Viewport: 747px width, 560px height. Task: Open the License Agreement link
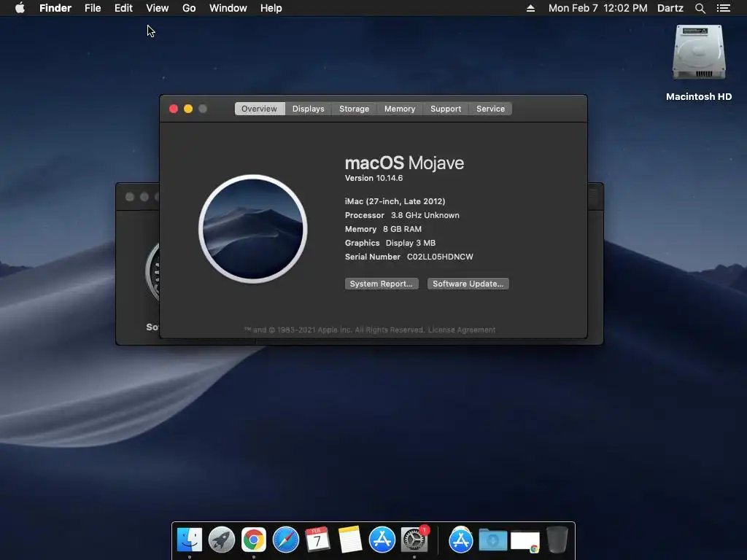click(462, 330)
